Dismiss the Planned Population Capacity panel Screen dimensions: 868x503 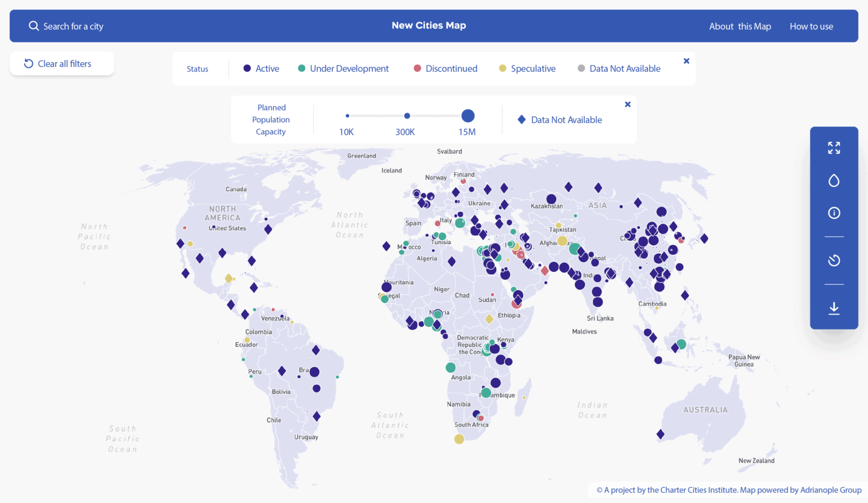(x=627, y=104)
